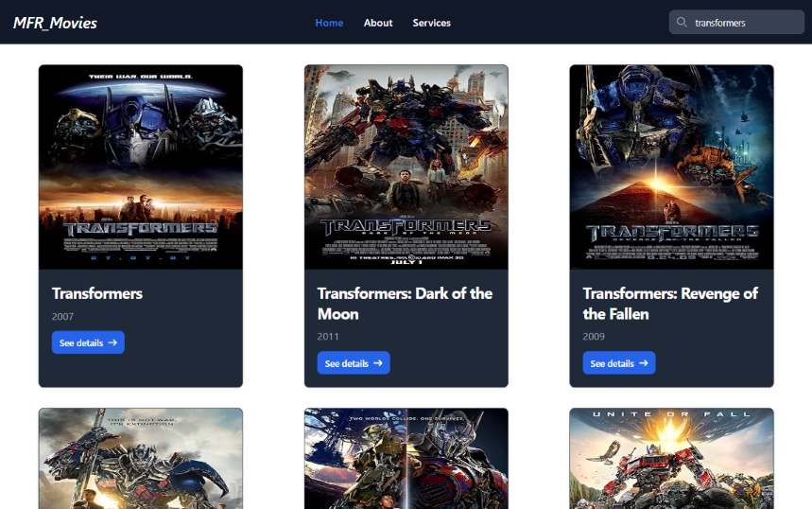The image size is (812, 509).
Task: Open the About page from navbar
Action: (x=378, y=23)
